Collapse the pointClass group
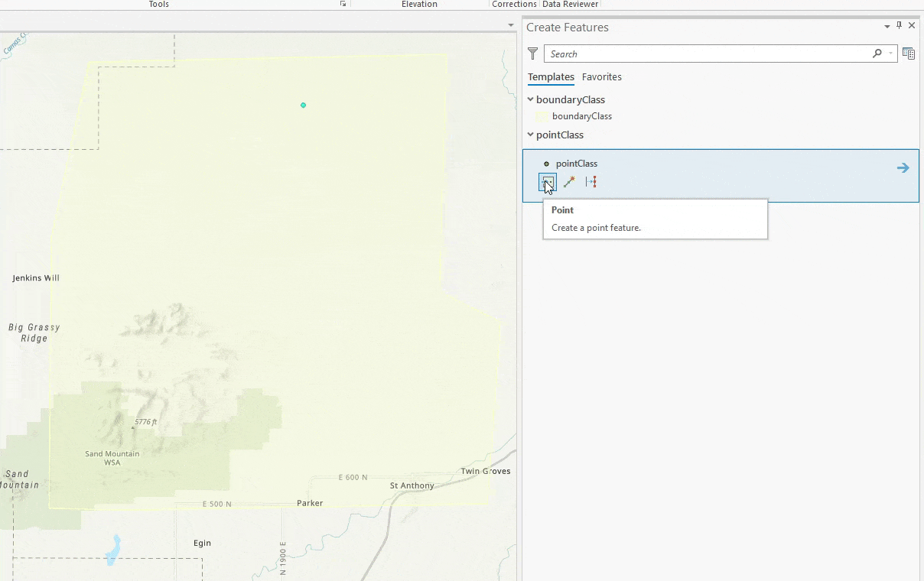This screenshot has width=924, height=581. 531,135
